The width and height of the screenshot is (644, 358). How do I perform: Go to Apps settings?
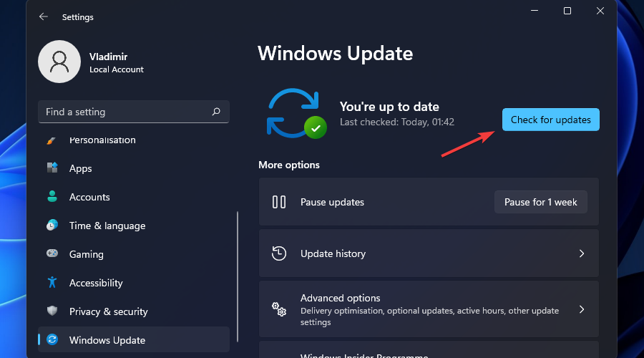134,168
